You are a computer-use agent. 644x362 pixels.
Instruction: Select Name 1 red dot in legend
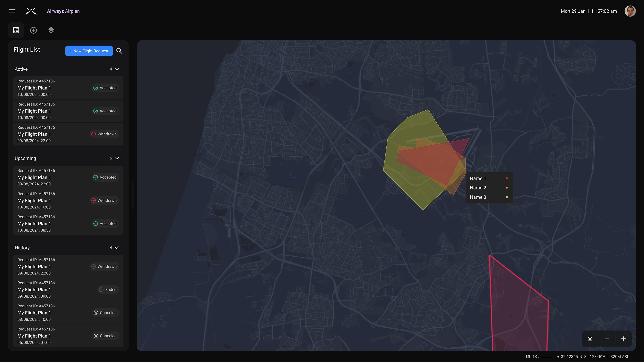click(x=507, y=178)
